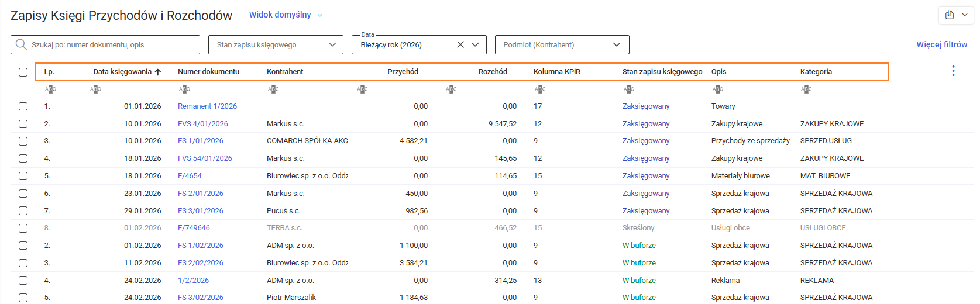Screen dimensions: 980x304
Task: Expand the Widok domyślny view selector
Action: (x=286, y=15)
